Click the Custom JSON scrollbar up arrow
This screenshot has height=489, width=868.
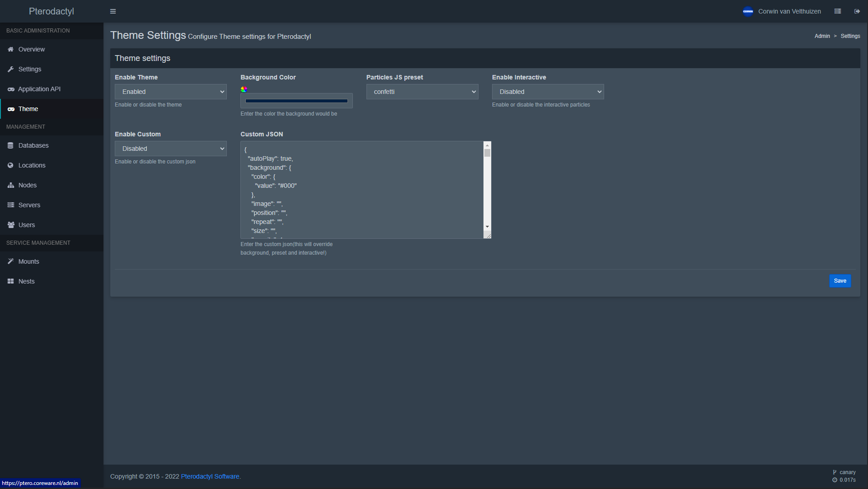(487, 145)
